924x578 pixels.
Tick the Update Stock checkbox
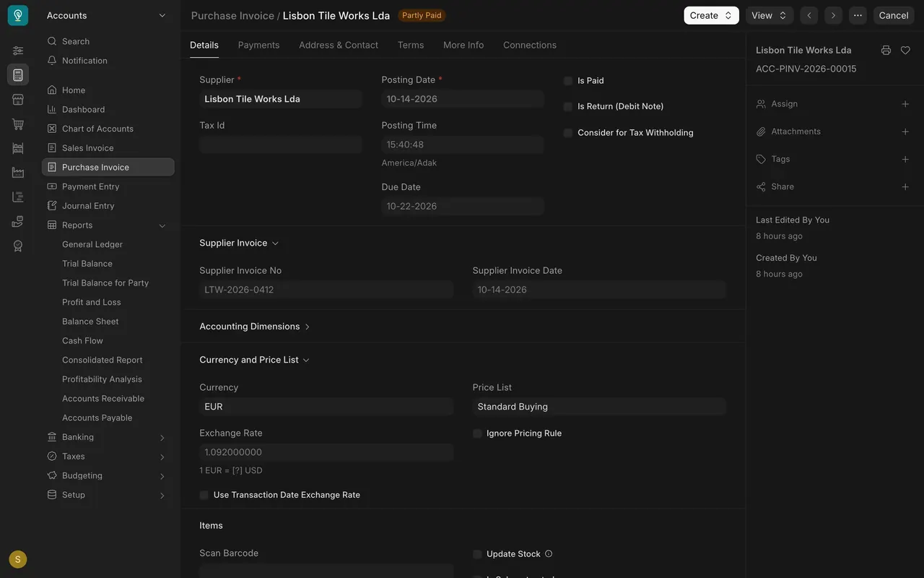pos(477,554)
